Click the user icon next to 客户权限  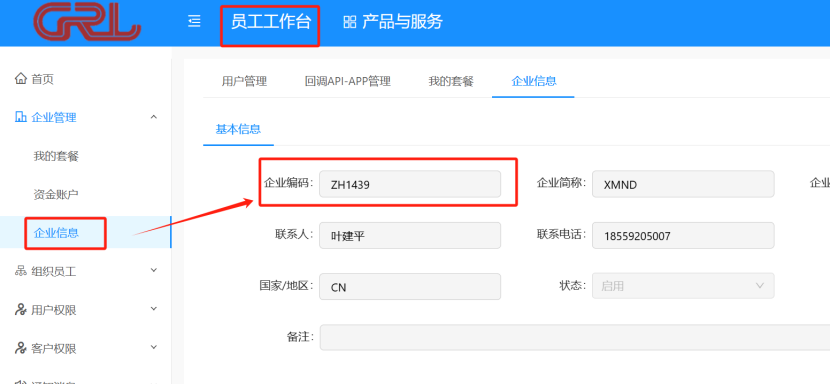click(21, 348)
